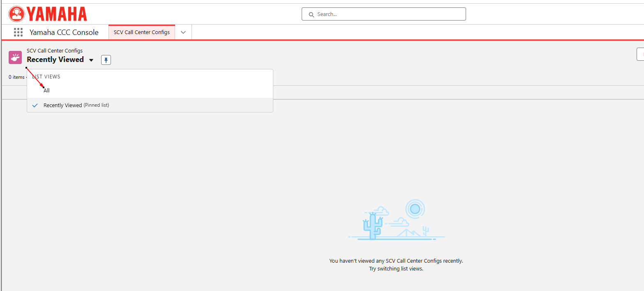Open the App Launcher grid icon
Viewport: 644px width, 291px height.
[x=18, y=32]
